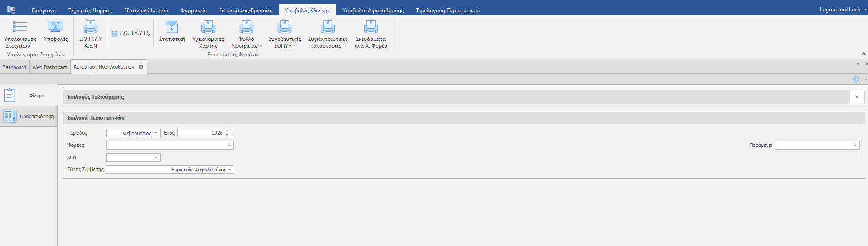Click Logout and Lock

tap(840, 10)
